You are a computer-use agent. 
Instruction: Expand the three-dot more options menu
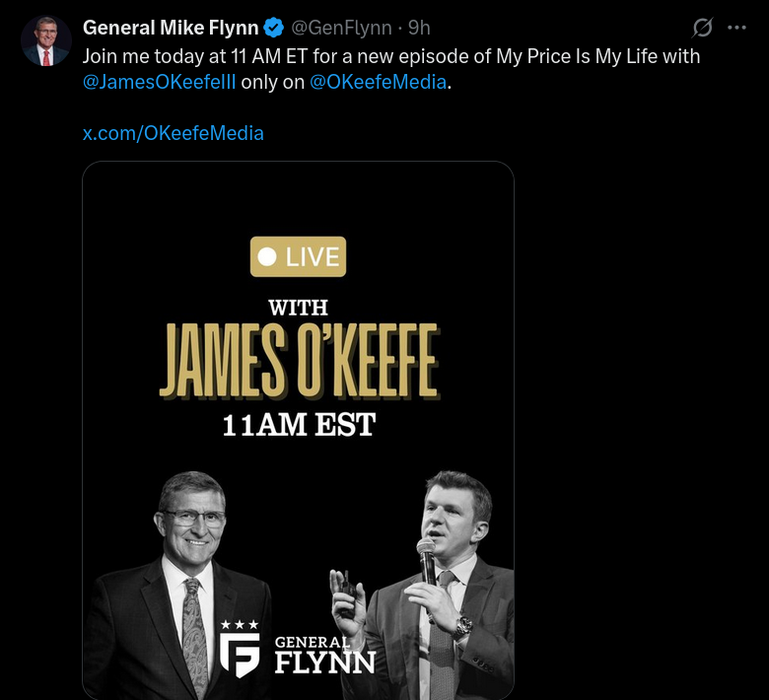point(736,28)
